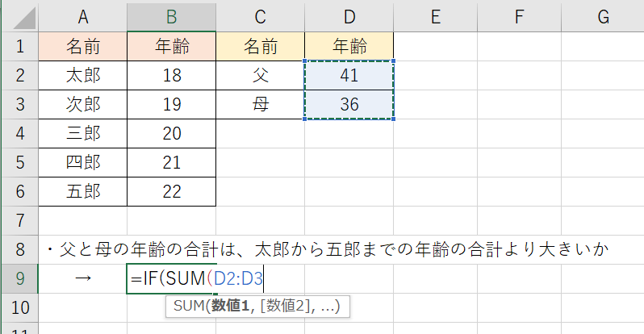Select row 7 header
This screenshot has width=644, height=334.
(x=19, y=220)
